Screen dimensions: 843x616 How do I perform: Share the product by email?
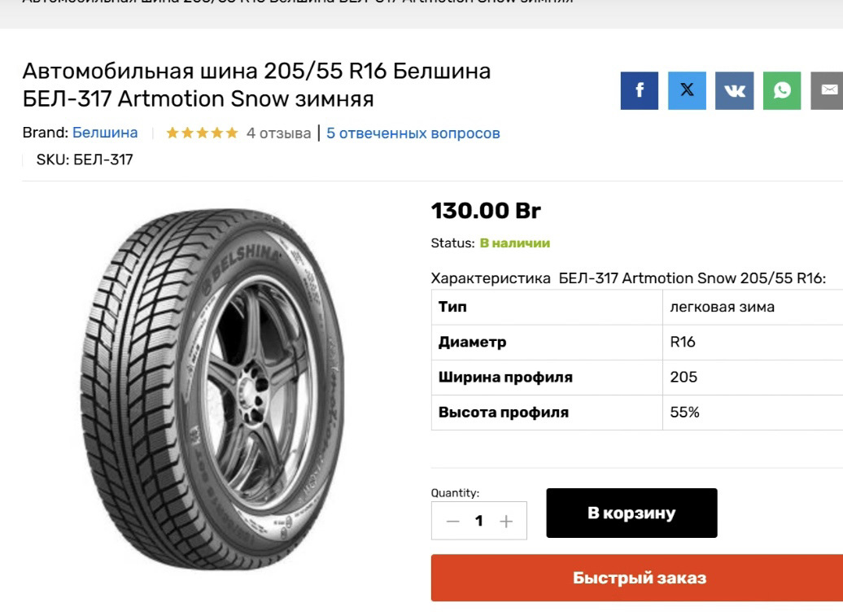[x=828, y=90]
